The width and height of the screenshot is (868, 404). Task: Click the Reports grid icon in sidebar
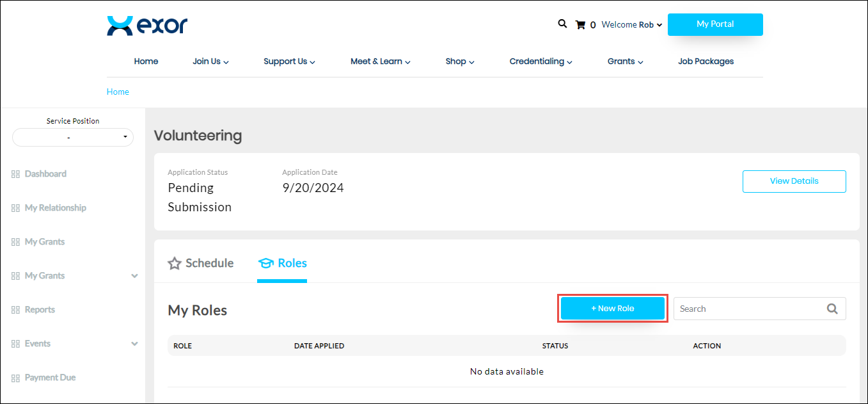[15, 310]
